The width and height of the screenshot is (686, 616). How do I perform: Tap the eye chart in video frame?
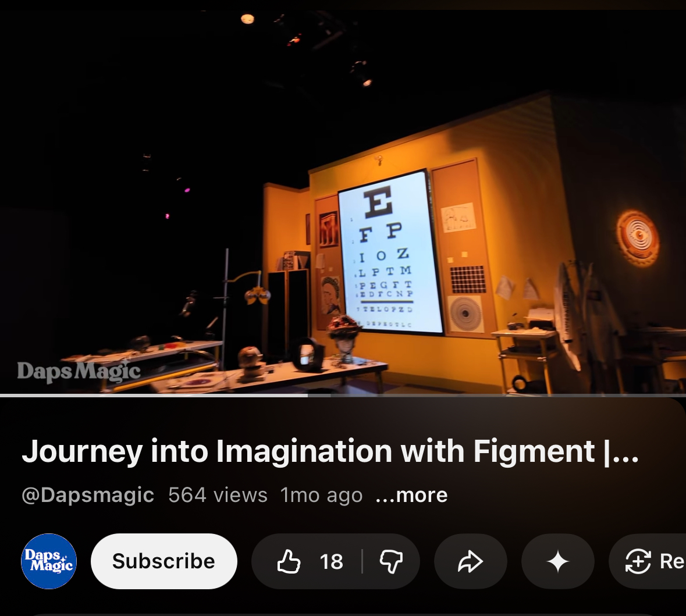click(385, 253)
